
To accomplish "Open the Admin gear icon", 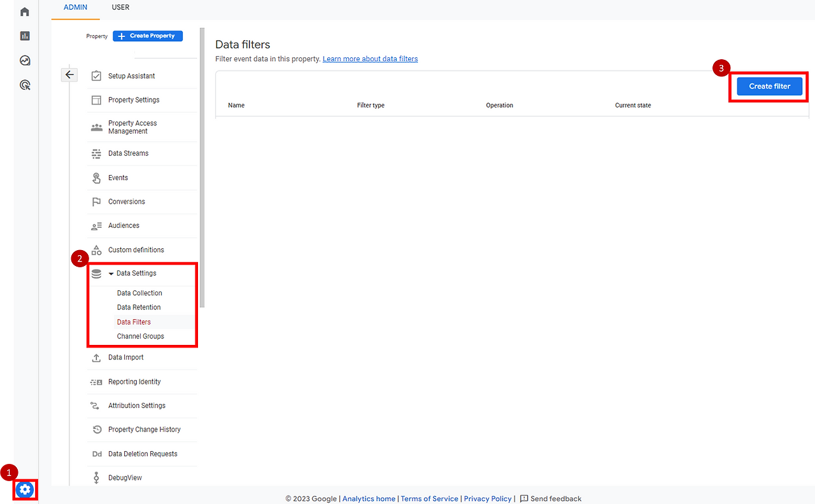I will point(25,489).
